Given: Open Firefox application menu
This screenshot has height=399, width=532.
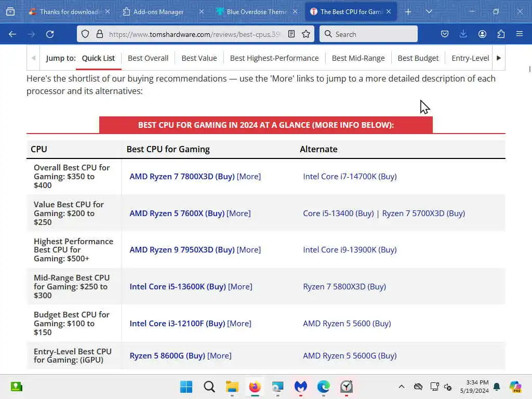Looking at the screenshot, I should coord(520,34).
